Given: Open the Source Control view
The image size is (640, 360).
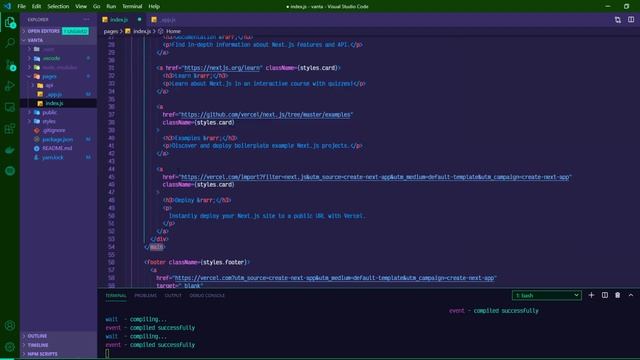Looking at the screenshot, I should click(10, 65).
